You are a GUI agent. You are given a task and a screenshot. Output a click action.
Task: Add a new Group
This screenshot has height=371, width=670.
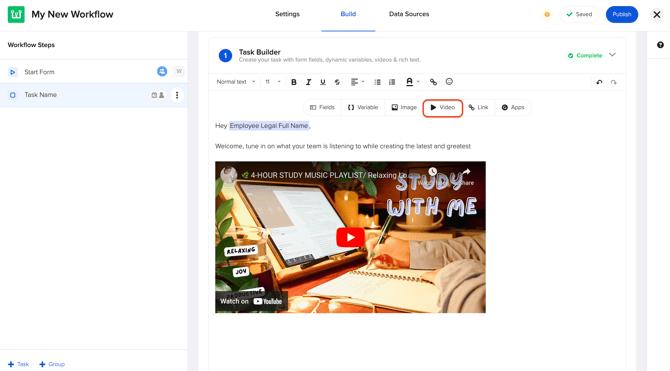(52, 364)
